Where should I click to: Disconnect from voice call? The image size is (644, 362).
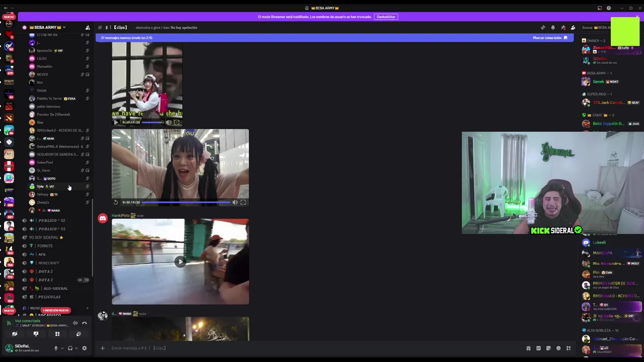click(85, 323)
